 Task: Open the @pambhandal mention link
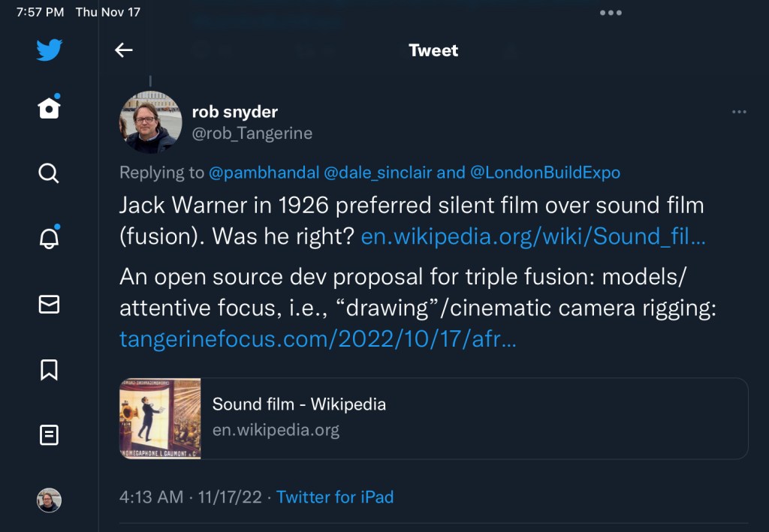(264, 173)
